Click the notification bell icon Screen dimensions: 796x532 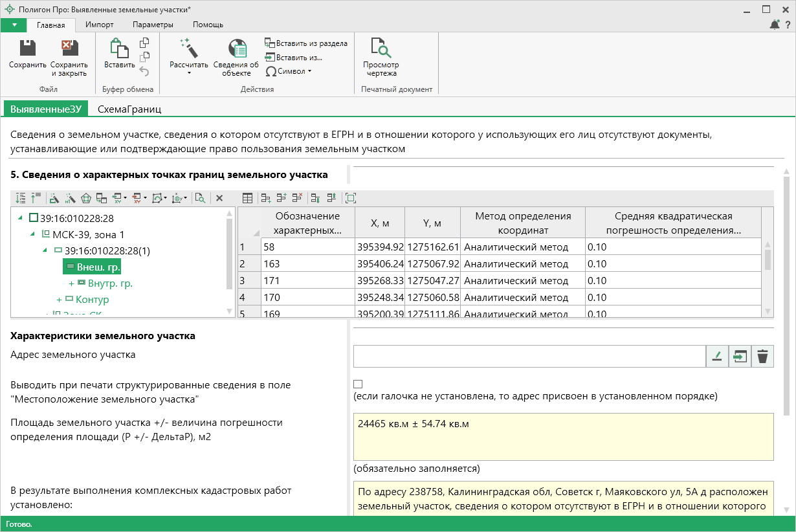775,25
